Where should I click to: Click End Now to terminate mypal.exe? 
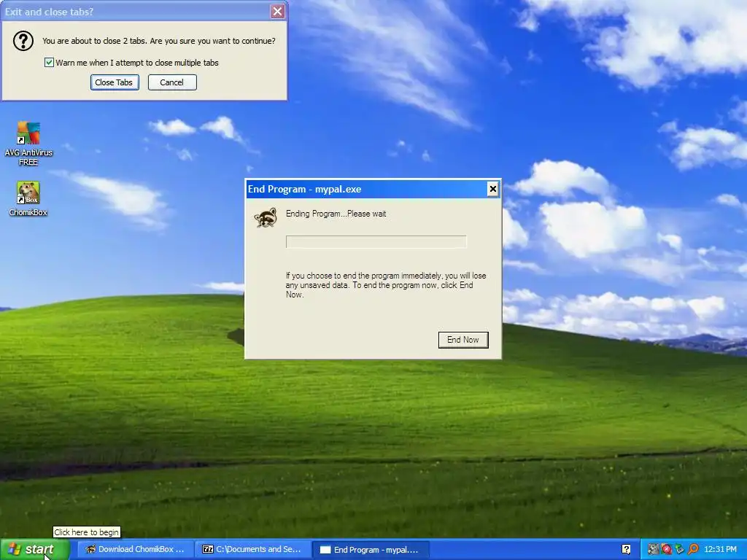(463, 340)
